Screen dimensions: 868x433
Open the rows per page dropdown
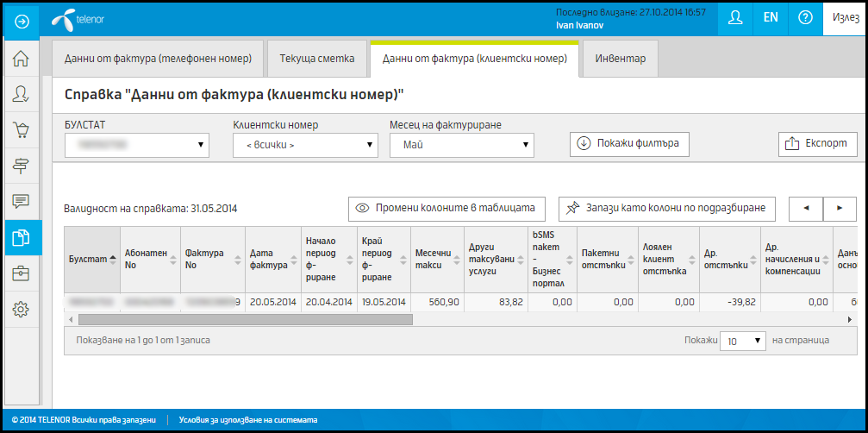[x=742, y=341]
